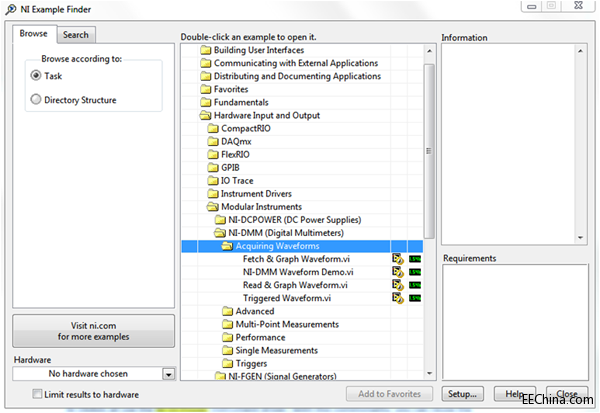Image resolution: width=600 pixels, height=413 pixels.
Task: Collapse the Hardware Input and Output open folder icon
Action: (206, 115)
